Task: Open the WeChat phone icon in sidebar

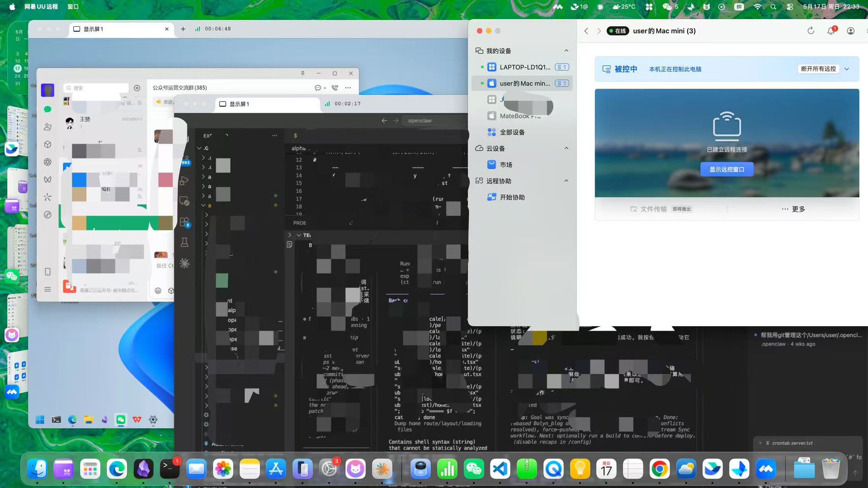Action: coord(47,272)
